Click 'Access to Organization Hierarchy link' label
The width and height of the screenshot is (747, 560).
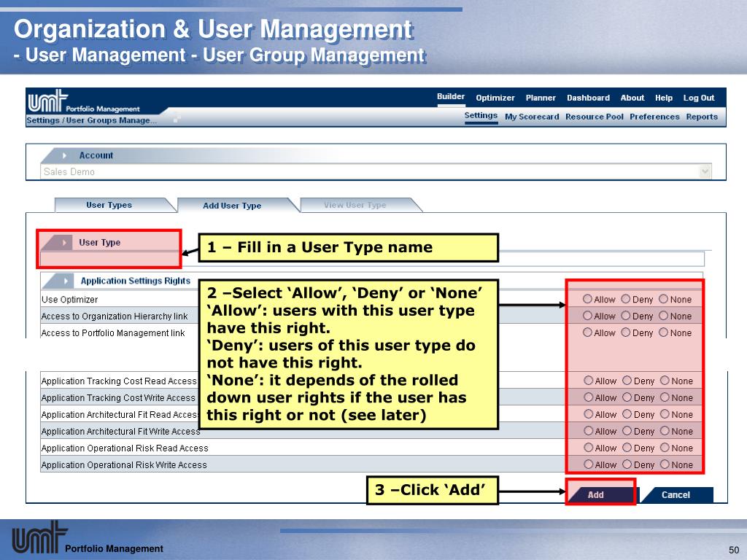115,316
